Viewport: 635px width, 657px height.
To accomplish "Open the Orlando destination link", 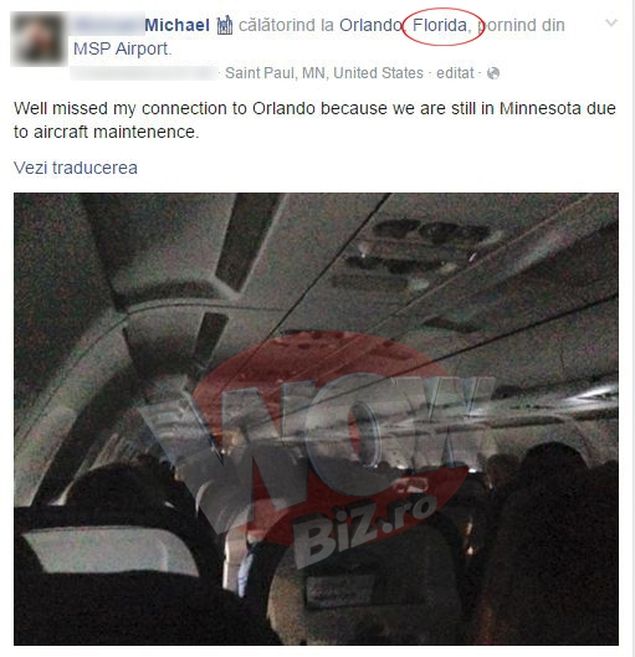I will [x=370, y=25].
